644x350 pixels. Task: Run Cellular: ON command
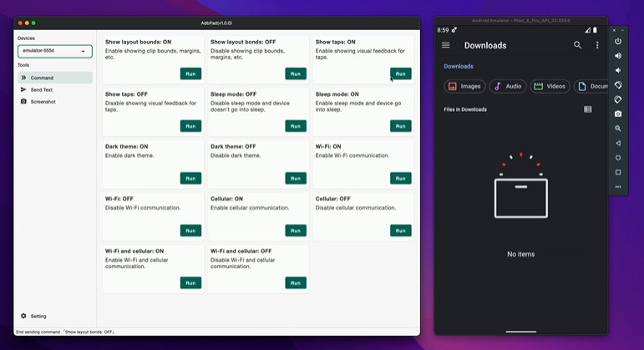(x=296, y=231)
